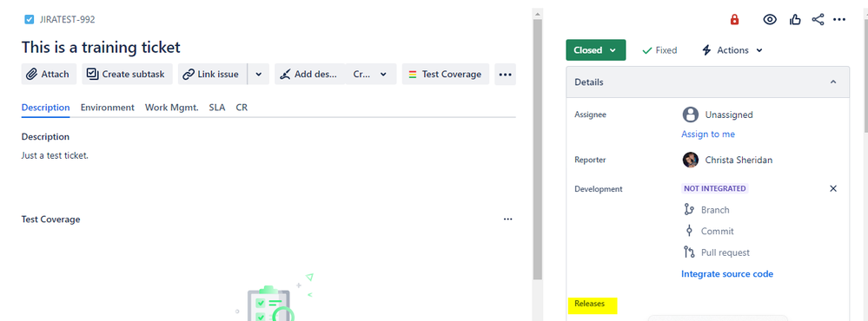Click the Unassigned assignee field
868x321 pixels.
click(718, 115)
